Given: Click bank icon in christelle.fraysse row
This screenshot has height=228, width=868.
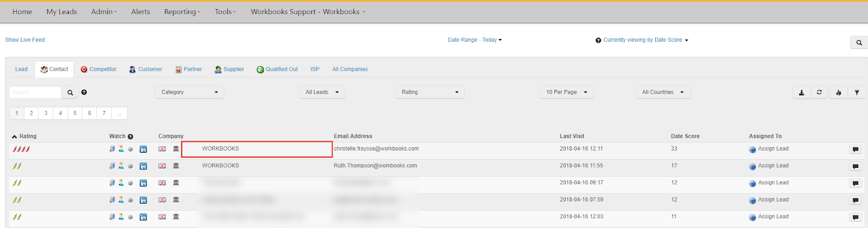Looking at the screenshot, I should 176,149.
